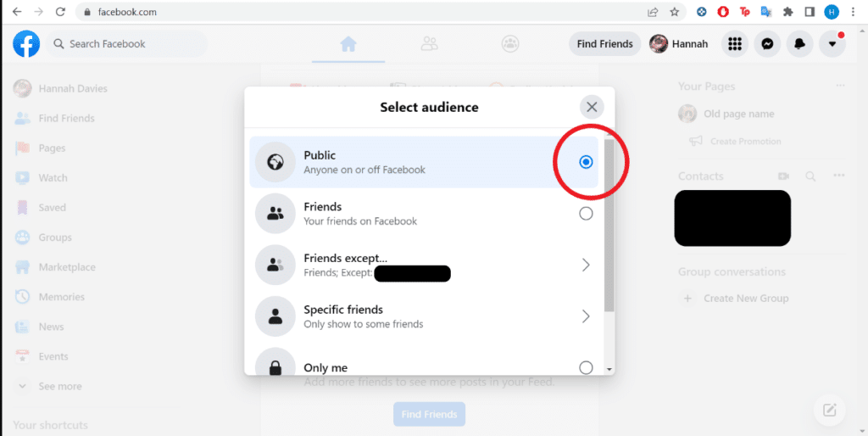Click the Public globe icon
The height and width of the screenshot is (436, 868).
tap(275, 162)
